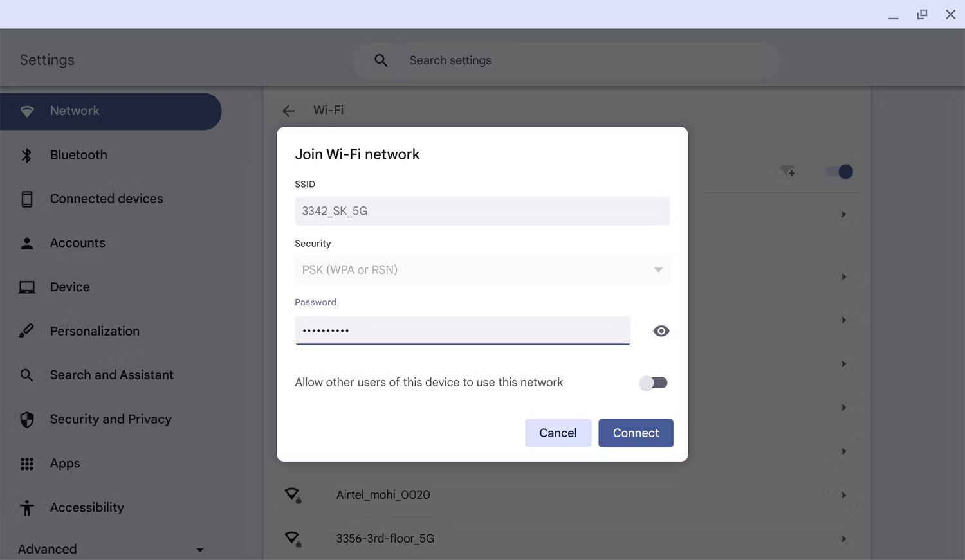The height and width of the screenshot is (560, 965).
Task: Open Security and Privacy shield icon
Action: [x=26, y=419]
